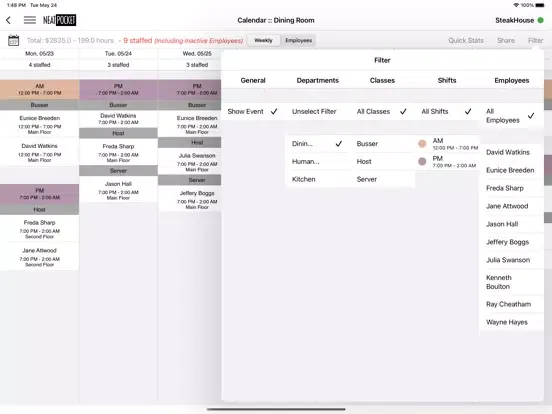This screenshot has height=414, width=552.
Task: Tap the Total $2835.0 - 189.0 hours summary
Action: tap(70, 40)
